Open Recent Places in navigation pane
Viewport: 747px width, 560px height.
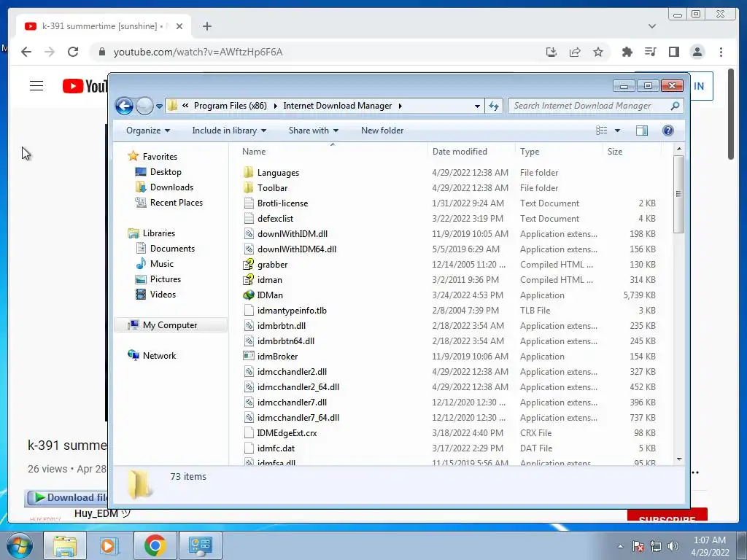point(177,203)
